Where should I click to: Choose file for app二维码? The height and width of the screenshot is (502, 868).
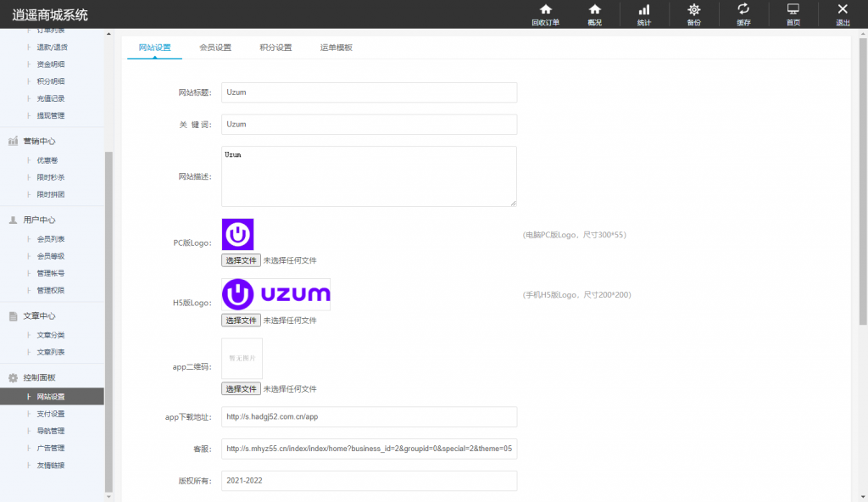[241, 389]
